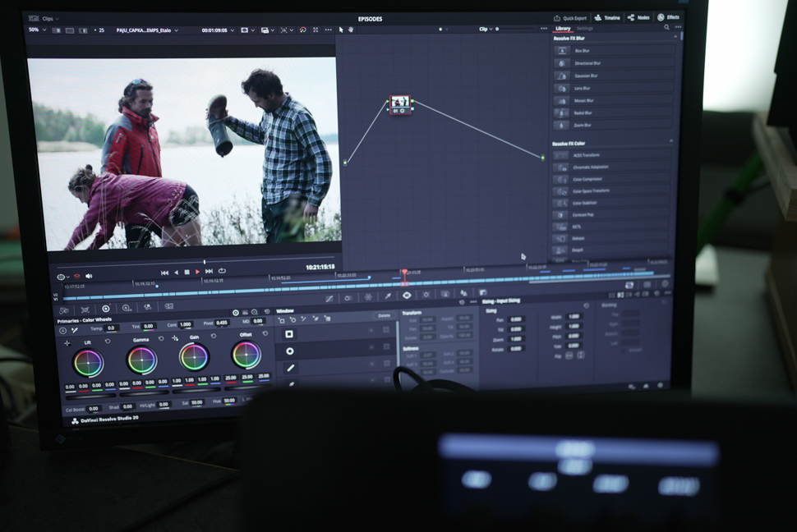
Task: Toggle the Timeline panel button
Action: pos(607,17)
